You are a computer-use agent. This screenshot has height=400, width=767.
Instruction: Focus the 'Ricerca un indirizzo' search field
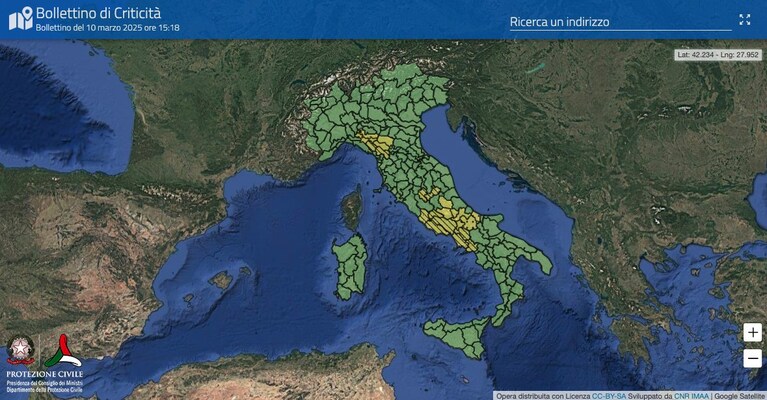[620, 22]
